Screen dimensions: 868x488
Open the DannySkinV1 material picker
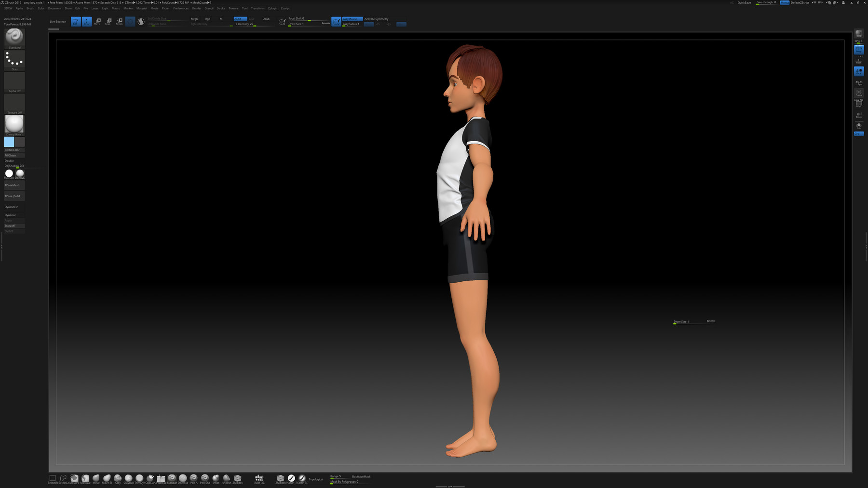(x=14, y=124)
